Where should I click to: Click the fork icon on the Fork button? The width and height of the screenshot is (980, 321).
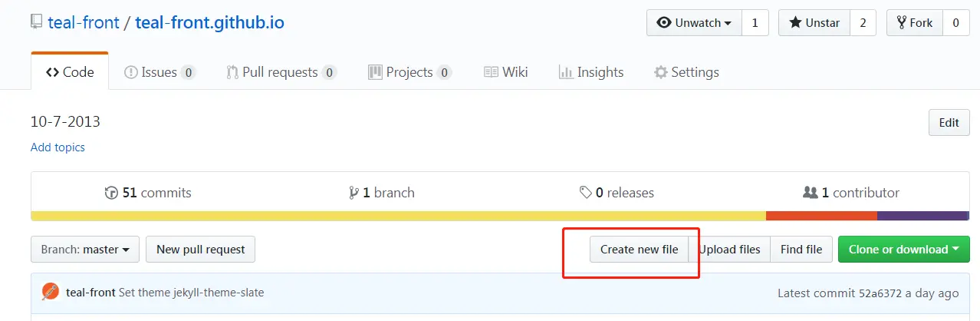(901, 23)
